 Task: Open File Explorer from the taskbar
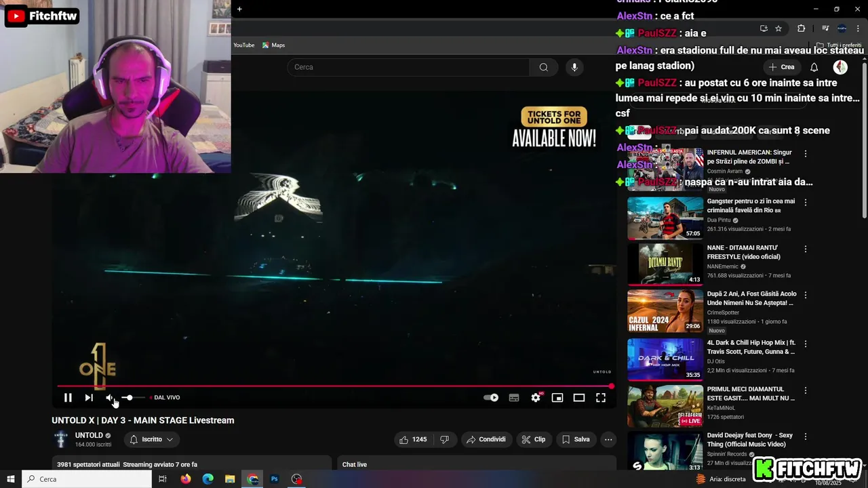pyautogui.click(x=231, y=479)
